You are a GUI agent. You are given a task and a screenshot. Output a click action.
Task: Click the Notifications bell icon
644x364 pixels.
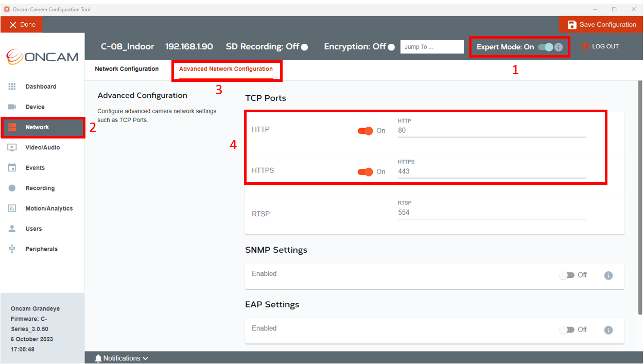[98, 358]
